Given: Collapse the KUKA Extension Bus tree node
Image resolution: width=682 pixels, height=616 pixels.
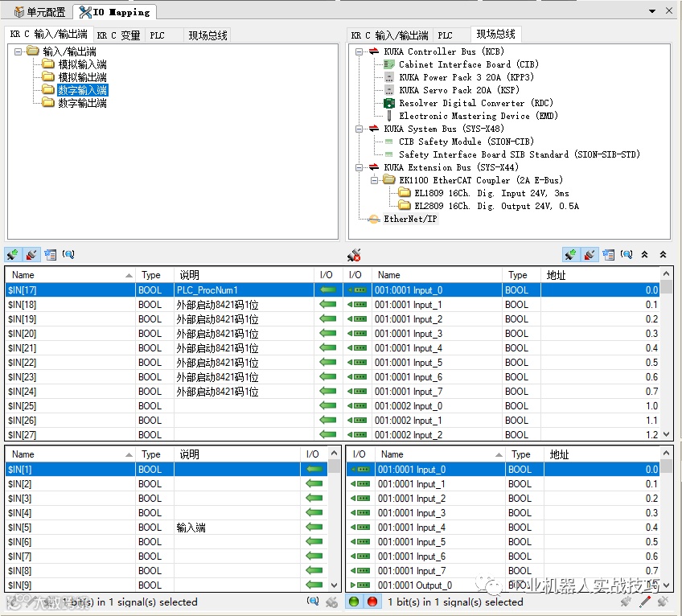Looking at the screenshot, I should pyautogui.click(x=359, y=167).
